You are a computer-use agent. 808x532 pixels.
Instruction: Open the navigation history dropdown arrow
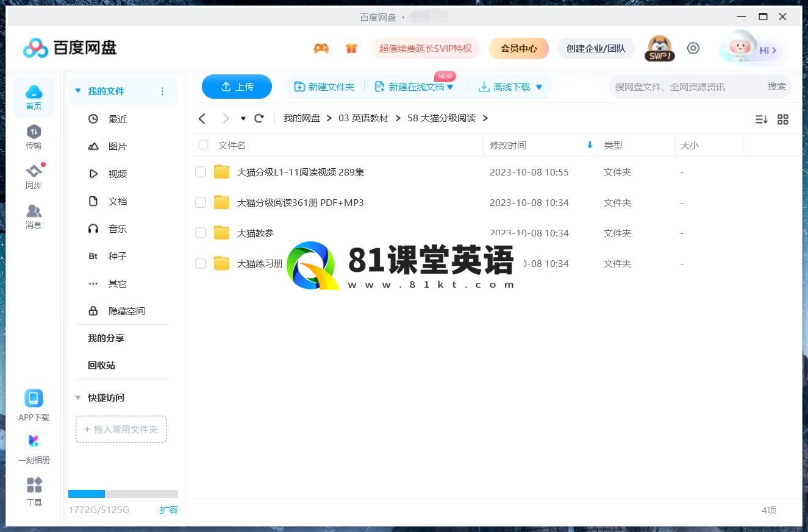point(243,119)
